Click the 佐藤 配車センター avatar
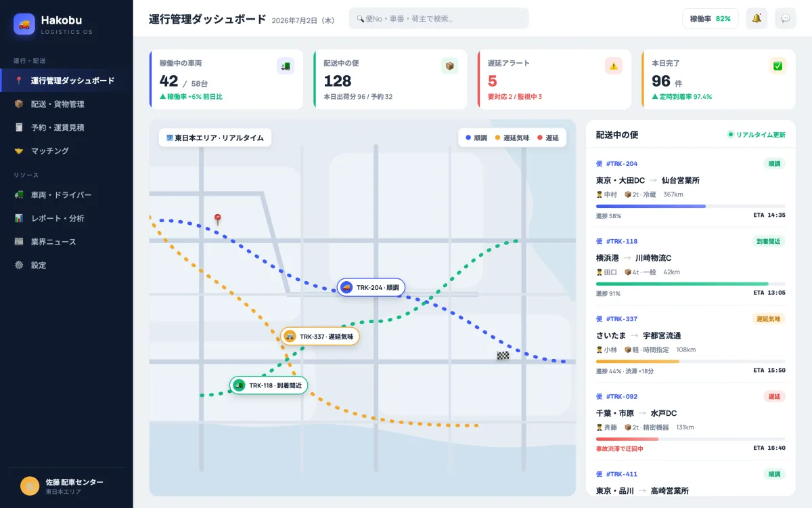 (30, 486)
